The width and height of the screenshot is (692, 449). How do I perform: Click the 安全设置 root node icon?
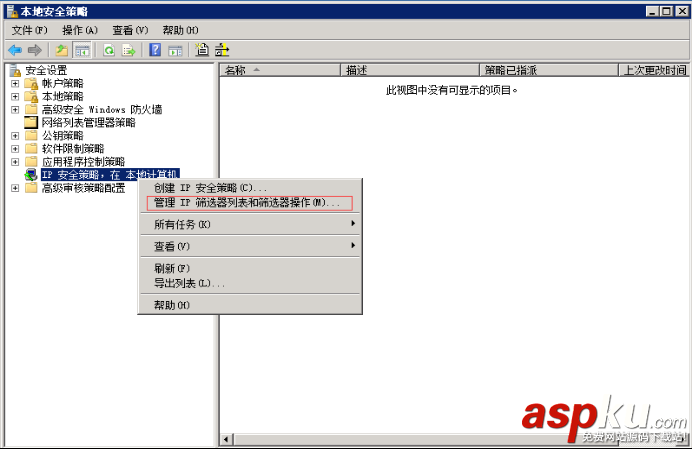15,70
